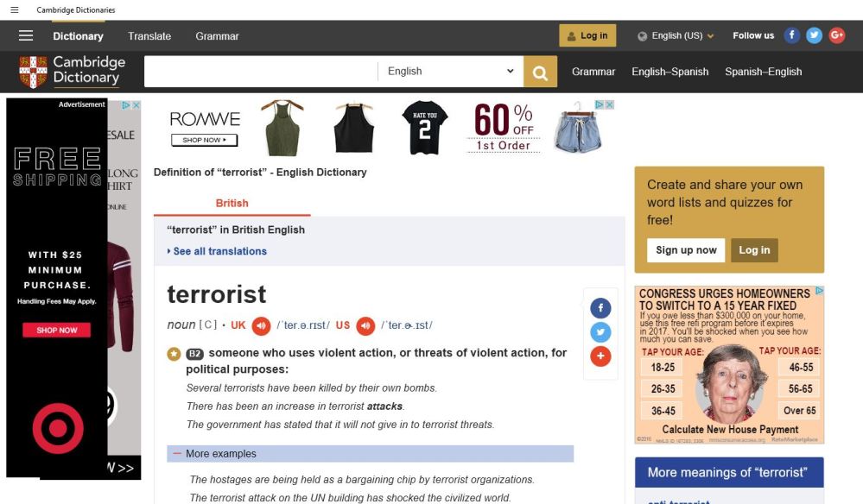Open the English dictionary selector dropdown
Image resolution: width=863 pixels, height=504 pixels.
[450, 72]
